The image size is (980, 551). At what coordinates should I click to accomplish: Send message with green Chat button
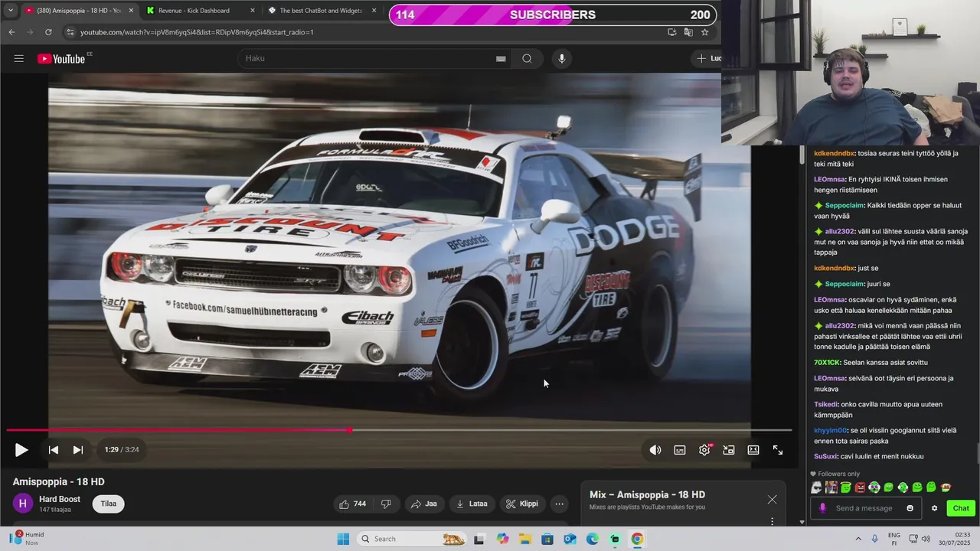point(961,508)
